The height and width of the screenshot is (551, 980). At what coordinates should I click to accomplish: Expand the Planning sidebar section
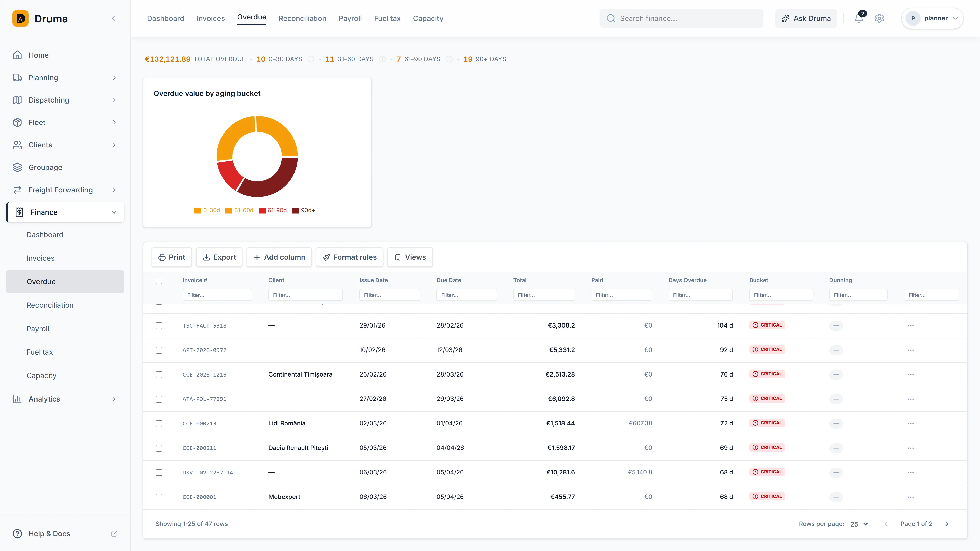coord(114,78)
